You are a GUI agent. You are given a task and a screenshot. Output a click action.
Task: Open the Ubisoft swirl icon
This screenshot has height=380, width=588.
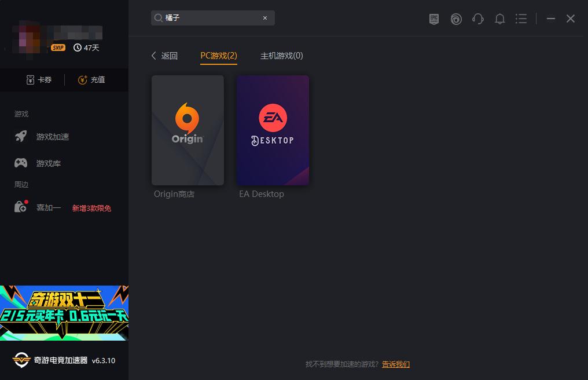456,19
